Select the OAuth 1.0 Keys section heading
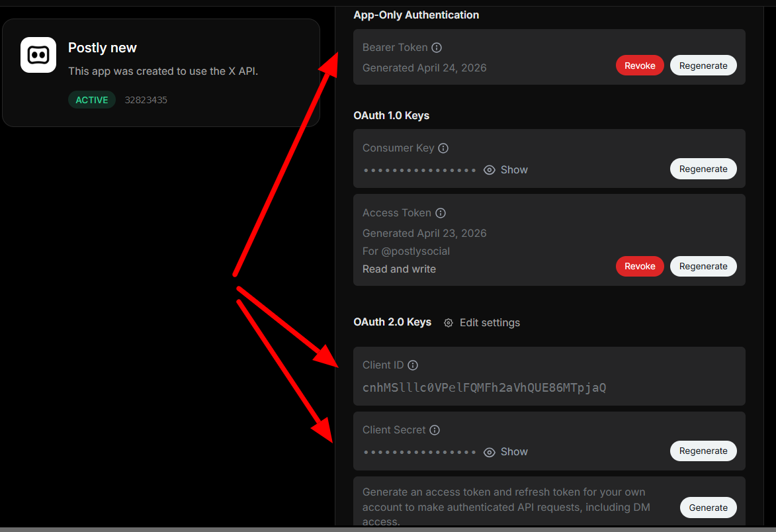 point(391,115)
